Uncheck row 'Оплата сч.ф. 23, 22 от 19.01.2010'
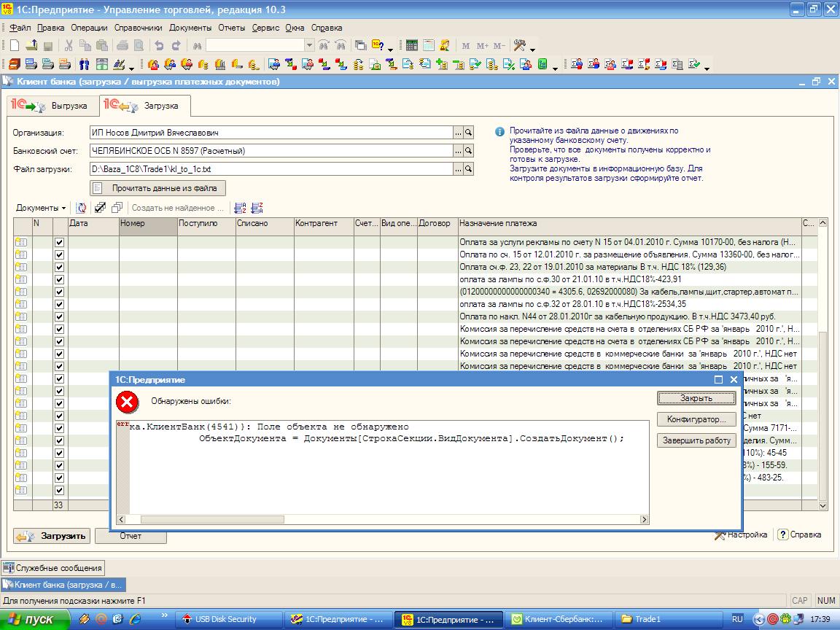840x630 pixels. [60, 267]
